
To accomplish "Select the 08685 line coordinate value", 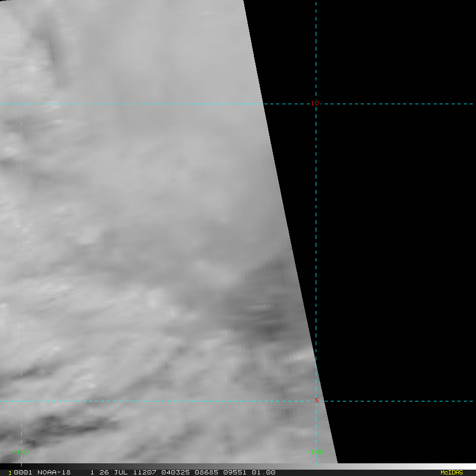I will pos(206,472).
